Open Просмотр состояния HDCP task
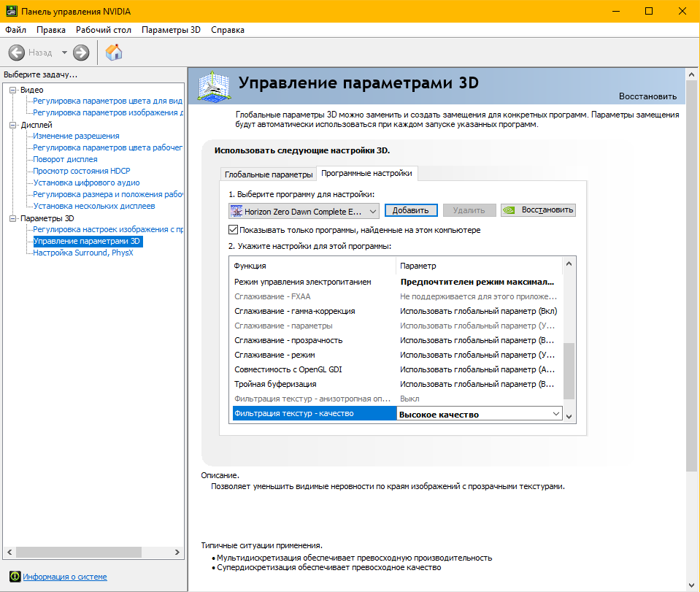The height and width of the screenshot is (592, 700). click(82, 171)
